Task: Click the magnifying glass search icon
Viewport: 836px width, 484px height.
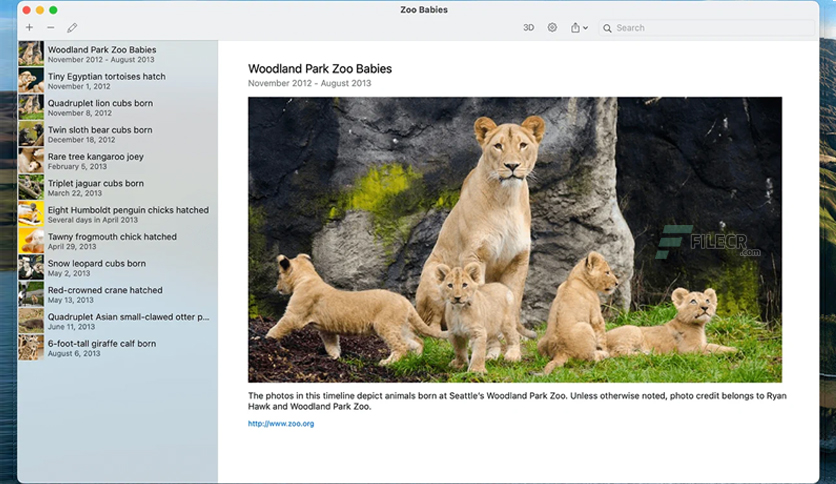Action: [607, 28]
